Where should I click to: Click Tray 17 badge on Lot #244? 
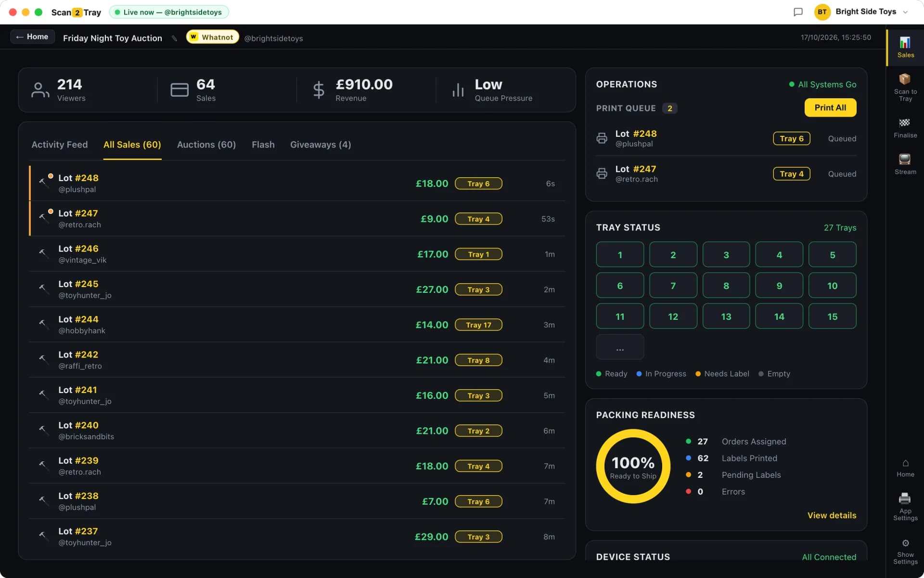pos(478,325)
